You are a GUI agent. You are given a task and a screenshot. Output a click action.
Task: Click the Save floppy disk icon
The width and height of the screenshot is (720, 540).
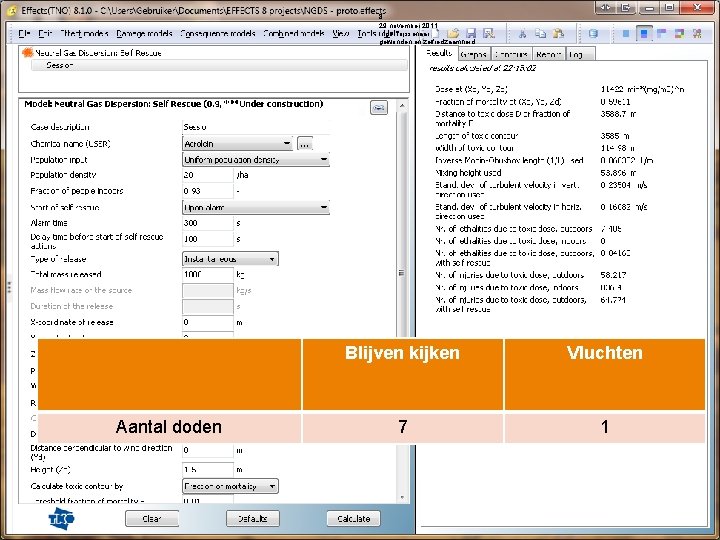(x=471, y=34)
